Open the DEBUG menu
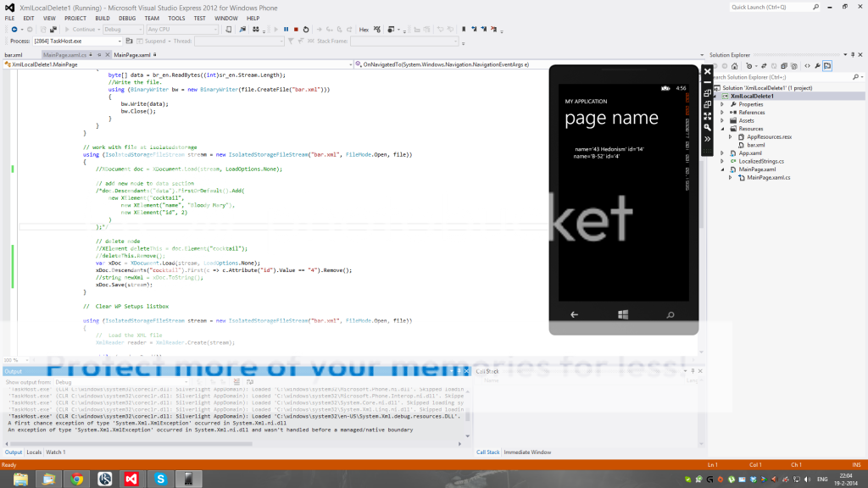The image size is (868, 488). pyautogui.click(x=127, y=18)
